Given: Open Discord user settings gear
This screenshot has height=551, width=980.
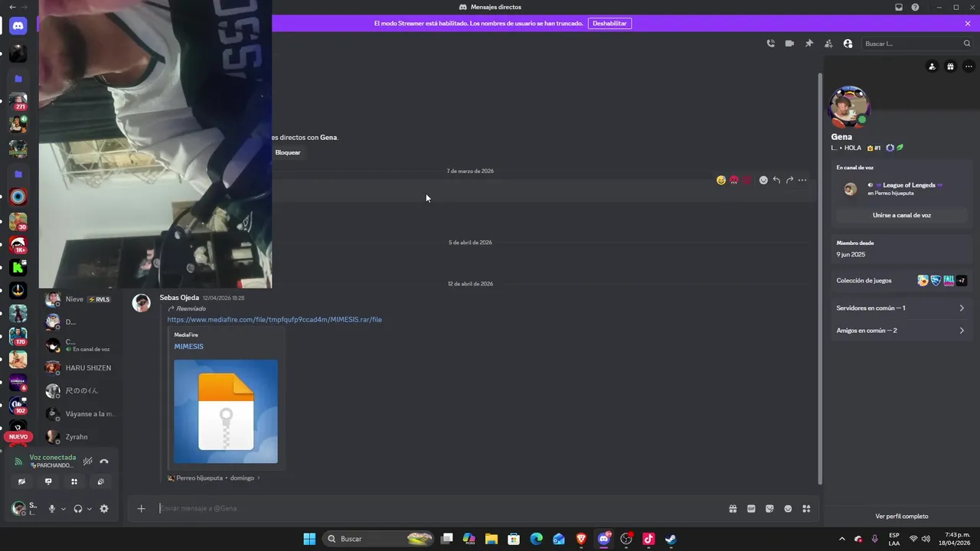Looking at the screenshot, I should (104, 509).
